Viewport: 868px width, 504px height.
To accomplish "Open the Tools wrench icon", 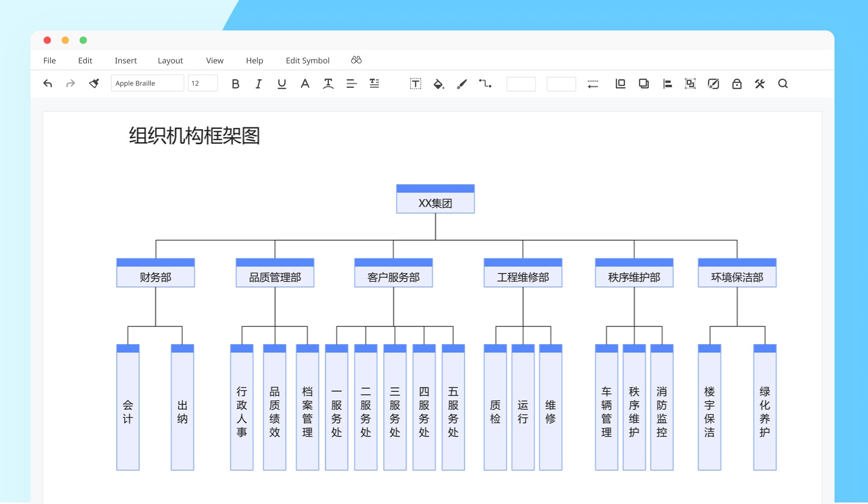I will [x=760, y=84].
